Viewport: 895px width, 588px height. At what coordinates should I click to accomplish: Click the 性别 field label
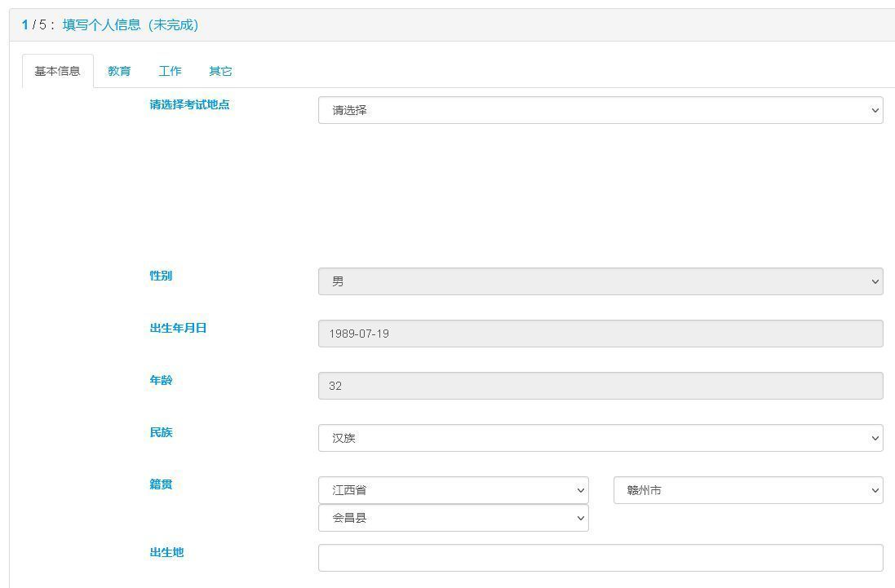coord(161,276)
